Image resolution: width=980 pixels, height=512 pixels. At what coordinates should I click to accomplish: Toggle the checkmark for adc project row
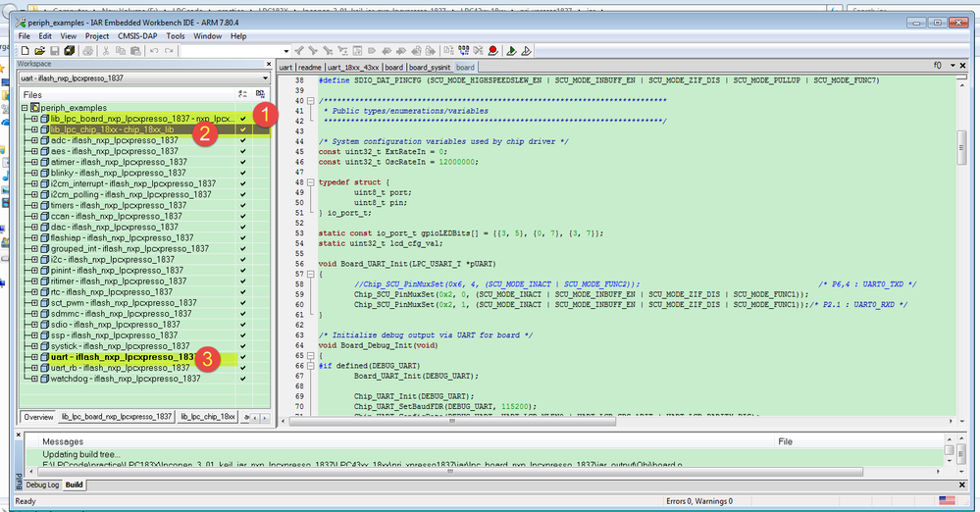point(242,140)
